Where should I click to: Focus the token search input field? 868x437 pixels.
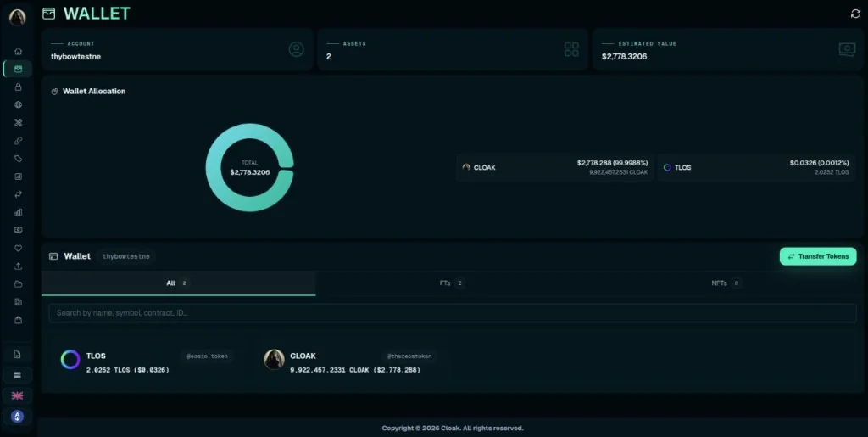(x=453, y=313)
